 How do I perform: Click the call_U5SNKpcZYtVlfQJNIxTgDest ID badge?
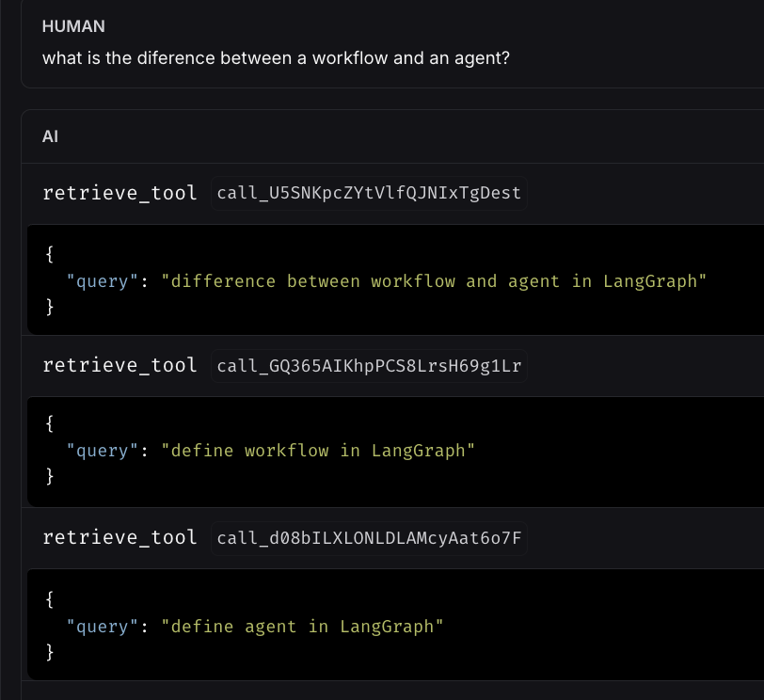point(369,193)
